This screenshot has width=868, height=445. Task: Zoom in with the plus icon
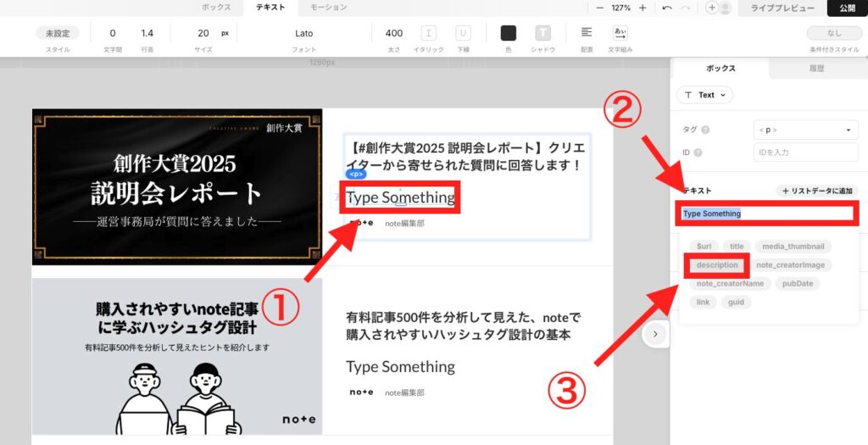point(643,8)
